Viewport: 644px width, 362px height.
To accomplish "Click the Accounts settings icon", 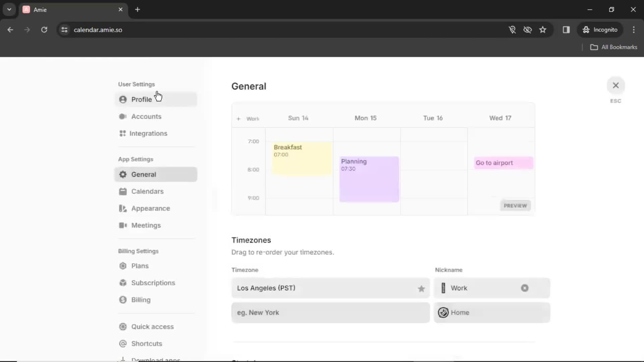I will 123,117.
